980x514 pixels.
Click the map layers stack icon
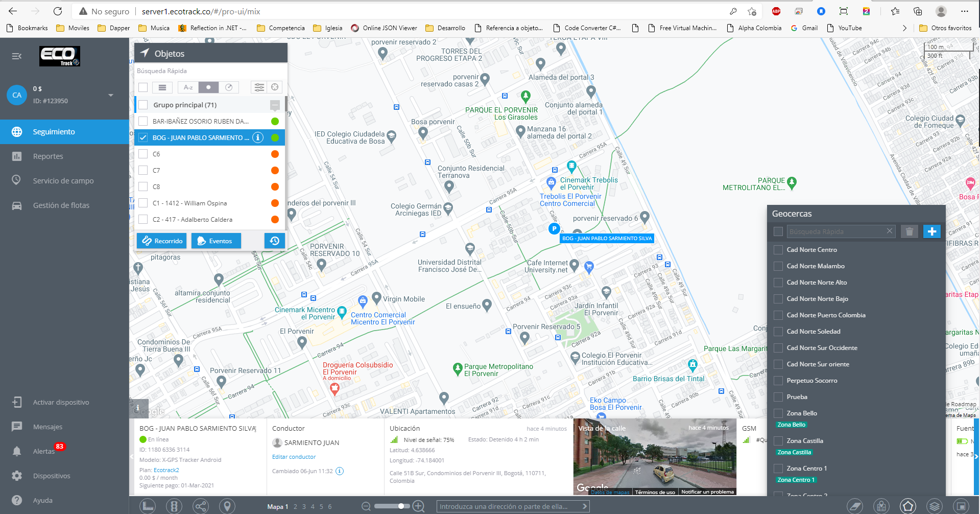point(934,506)
